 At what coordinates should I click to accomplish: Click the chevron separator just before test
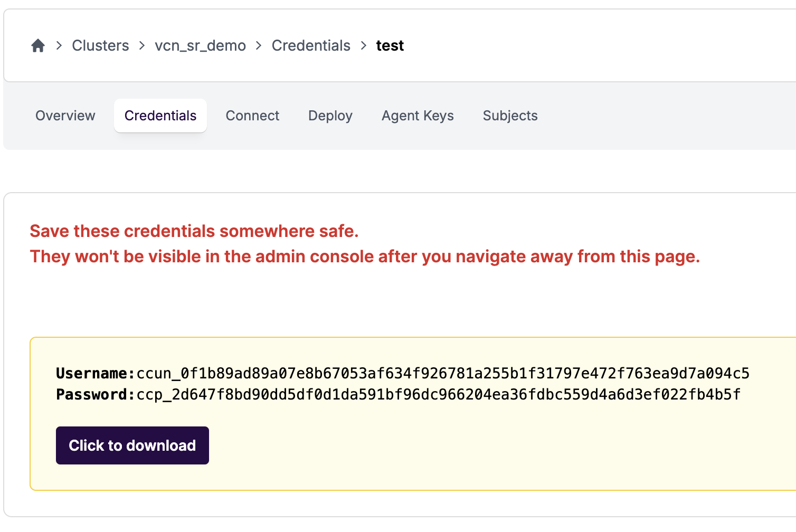click(x=364, y=46)
